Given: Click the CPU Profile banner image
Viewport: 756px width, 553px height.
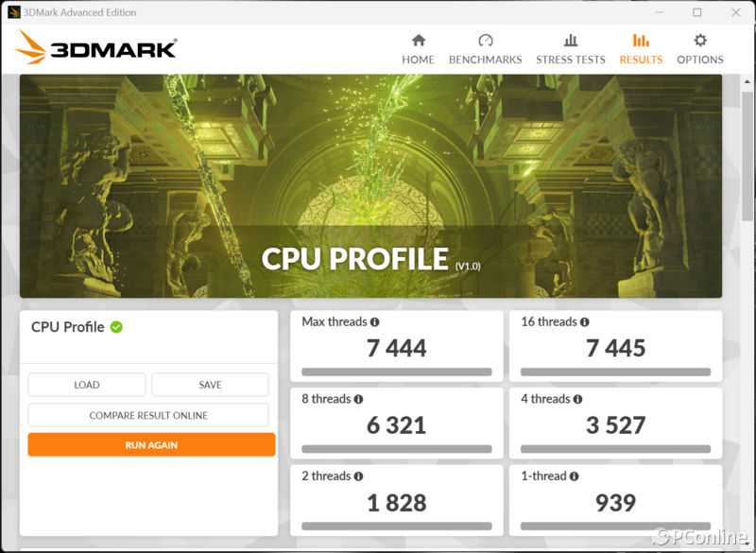Looking at the screenshot, I should [370, 185].
